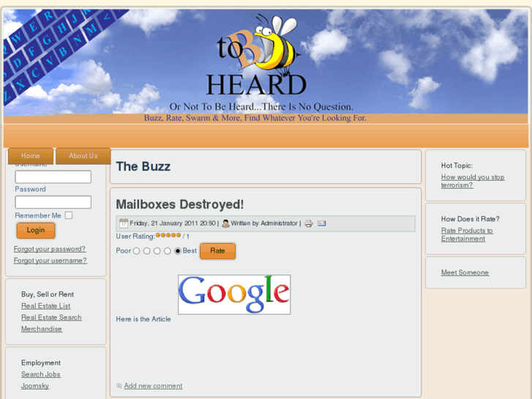
Task: Select the middle rating radio button
Action: click(x=157, y=251)
